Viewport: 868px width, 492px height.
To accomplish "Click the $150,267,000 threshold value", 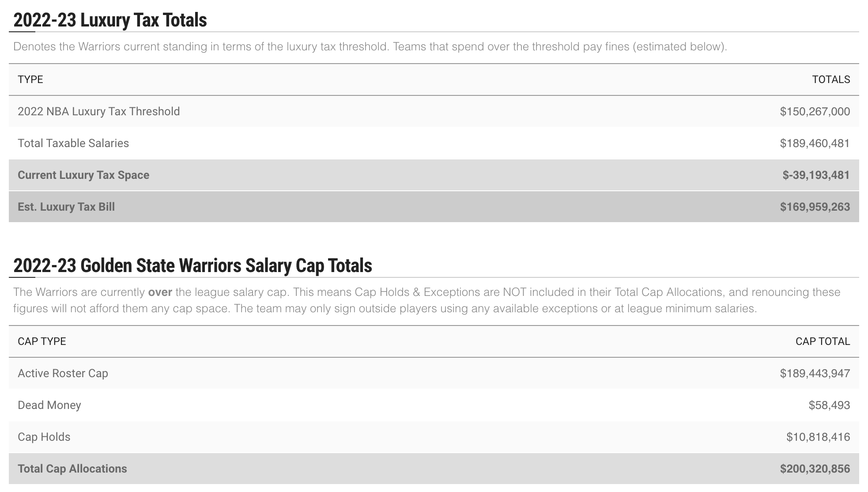I will click(x=815, y=111).
